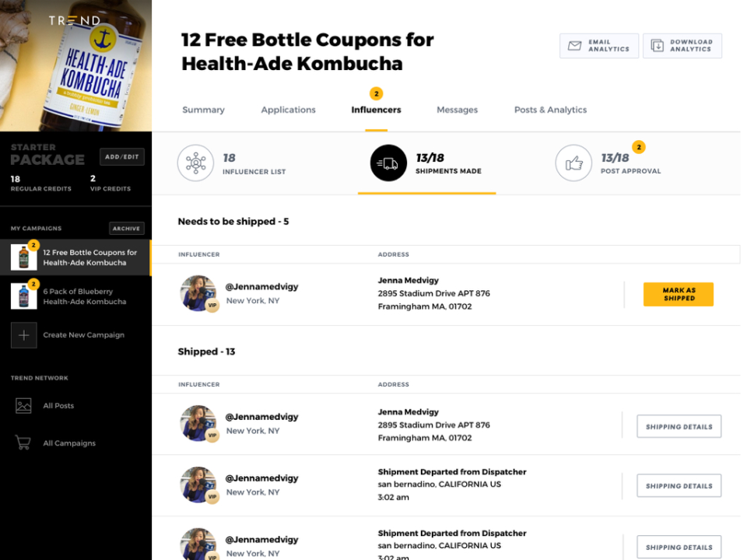Click the Archive button under My Campaigns
Screen dimensions: 747x560
[x=126, y=229]
